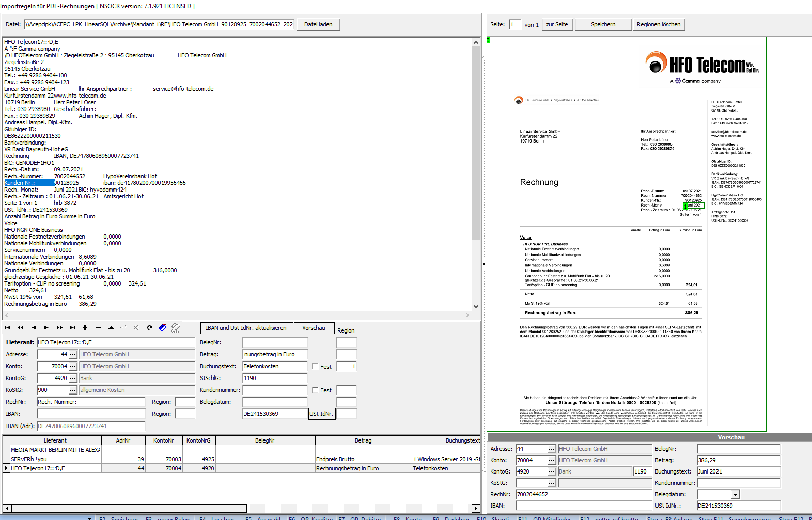Click the Rechnungsbetrag in Euro 386,29 OCR line
The height and width of the screenshot is (520, 812).
point(50,304)
